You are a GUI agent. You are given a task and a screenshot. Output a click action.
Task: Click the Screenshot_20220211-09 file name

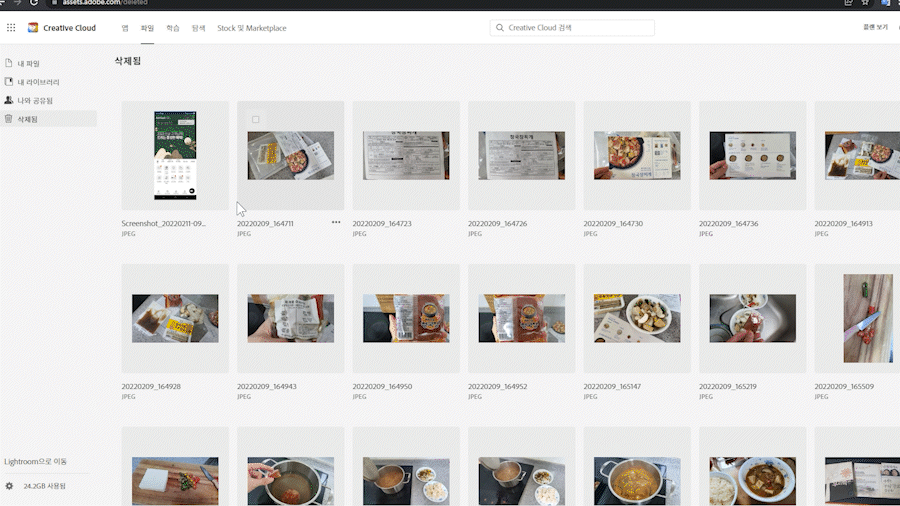click(164, 223)
